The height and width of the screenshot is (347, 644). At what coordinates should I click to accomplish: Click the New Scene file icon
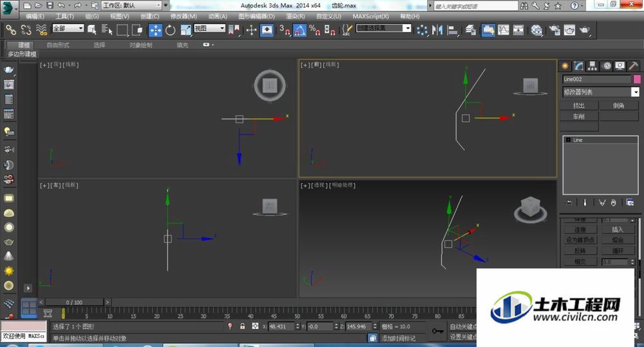(27, 5)
